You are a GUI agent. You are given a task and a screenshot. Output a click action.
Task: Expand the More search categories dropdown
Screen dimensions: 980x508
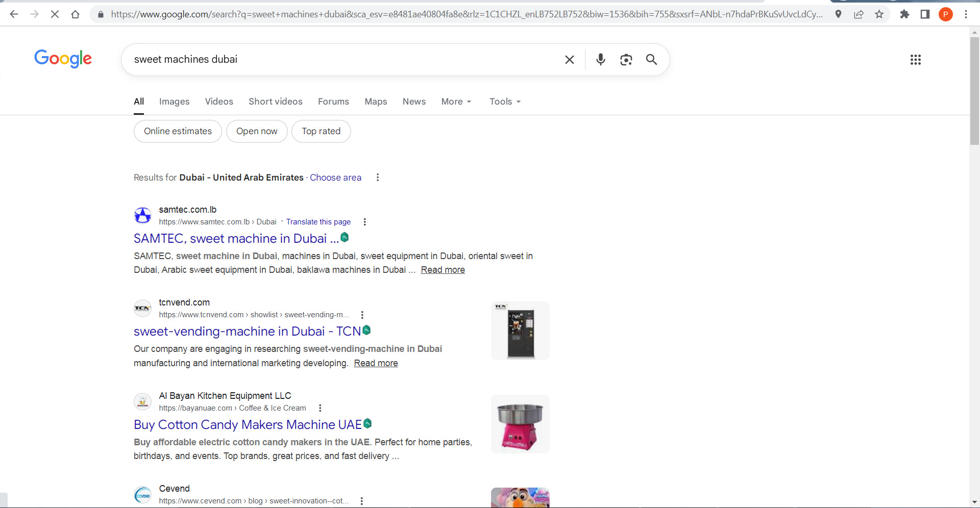[x=456, y=101]
